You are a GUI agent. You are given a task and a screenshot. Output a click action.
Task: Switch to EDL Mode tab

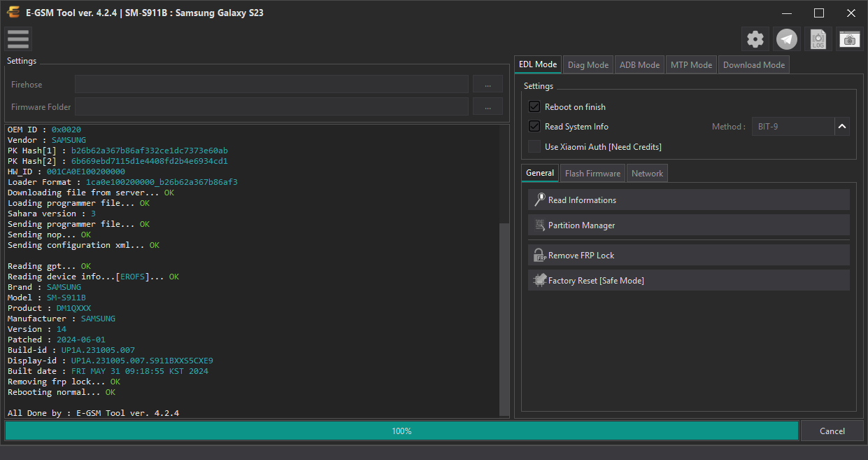click(538, 64)
